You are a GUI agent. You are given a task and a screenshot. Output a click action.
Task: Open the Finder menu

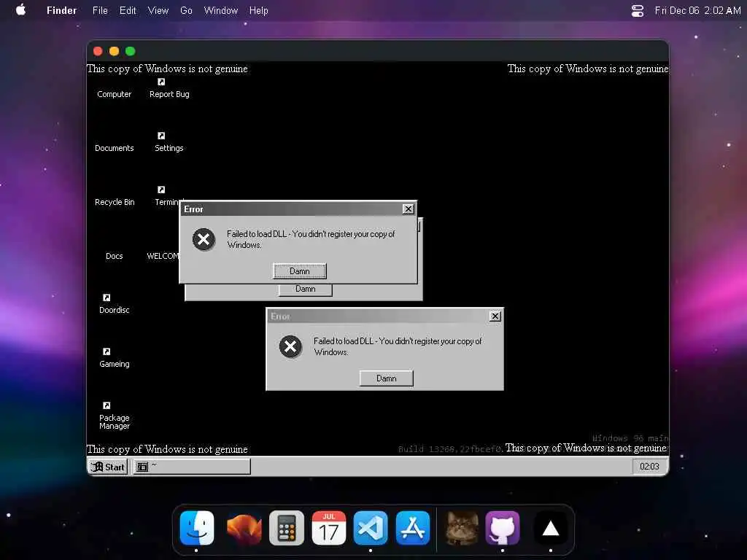click(x=61, y=10)
